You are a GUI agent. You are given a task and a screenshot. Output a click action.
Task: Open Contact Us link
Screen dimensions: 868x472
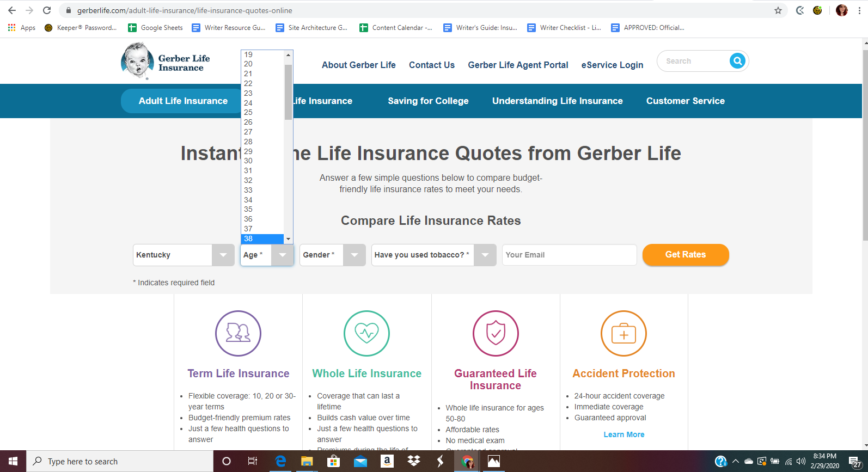(x=431, y=65)
